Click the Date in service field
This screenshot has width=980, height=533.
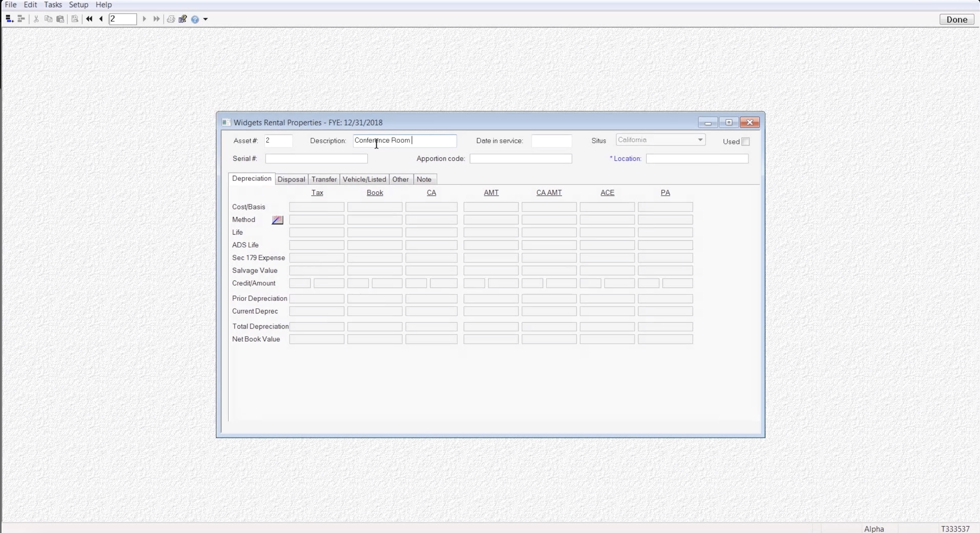pyautogui.click(x=551, y=141)
